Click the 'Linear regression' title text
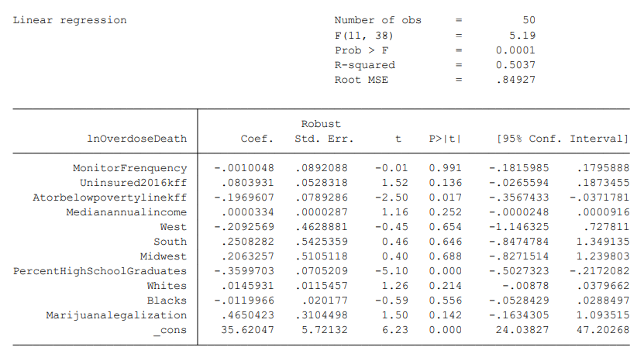The image size is (644, 354). (x=70, y=20)
